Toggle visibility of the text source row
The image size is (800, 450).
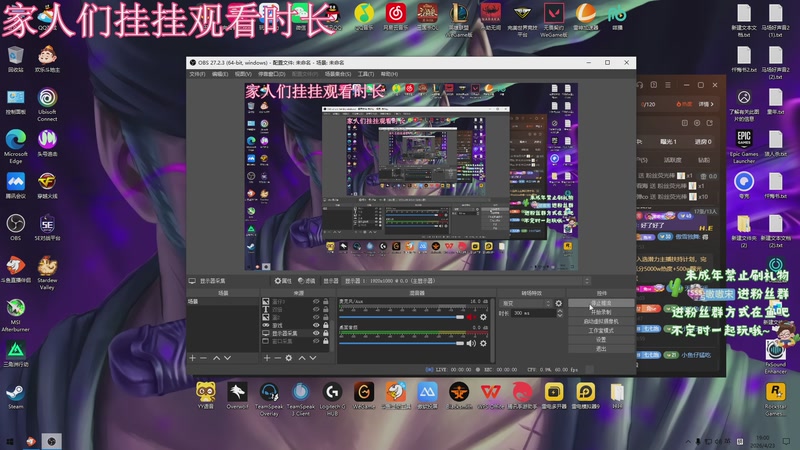point(316,309)
